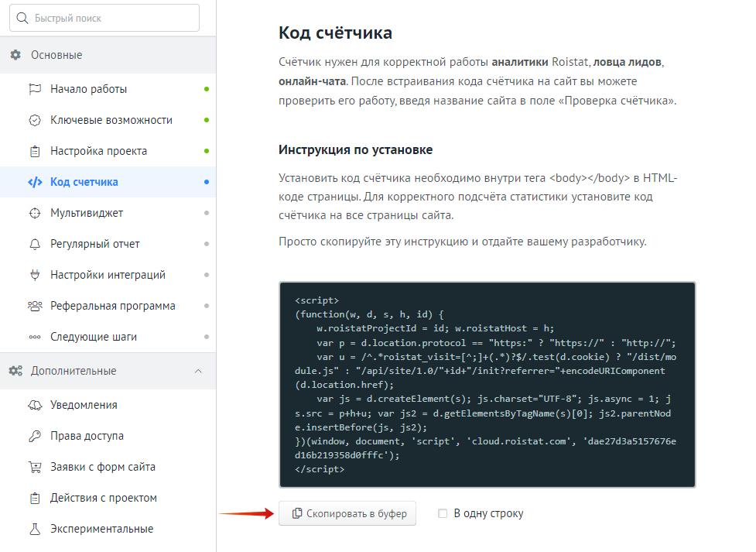Click the Инструкция по установке heading
The image size is (756, 552).
click(x=356, y=149)
